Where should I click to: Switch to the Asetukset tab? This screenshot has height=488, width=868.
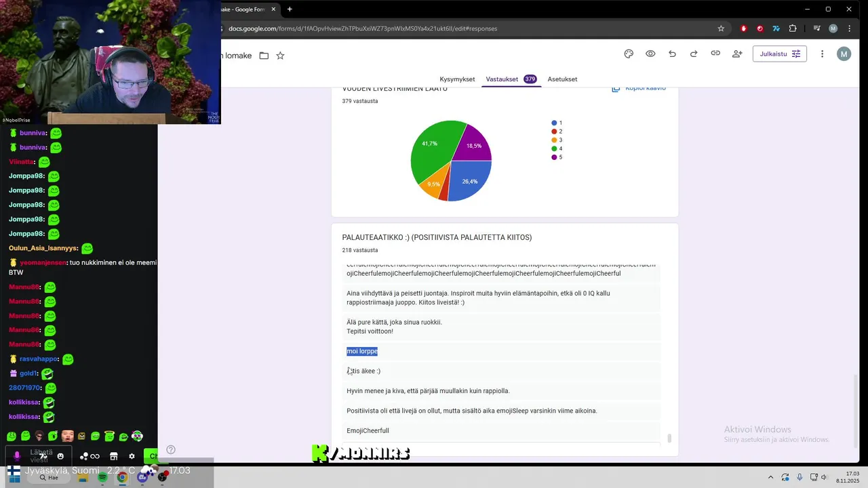click(562, 79)
